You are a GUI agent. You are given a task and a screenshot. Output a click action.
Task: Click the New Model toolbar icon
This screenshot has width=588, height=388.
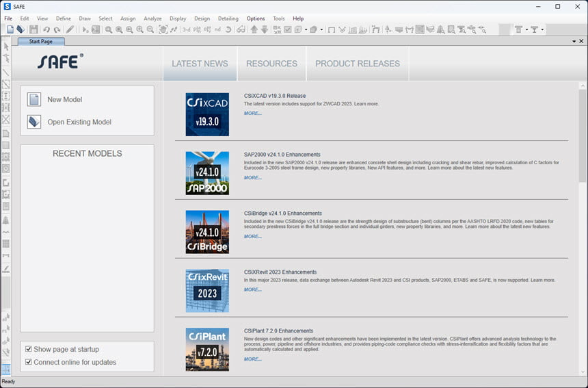pos(10,29)
